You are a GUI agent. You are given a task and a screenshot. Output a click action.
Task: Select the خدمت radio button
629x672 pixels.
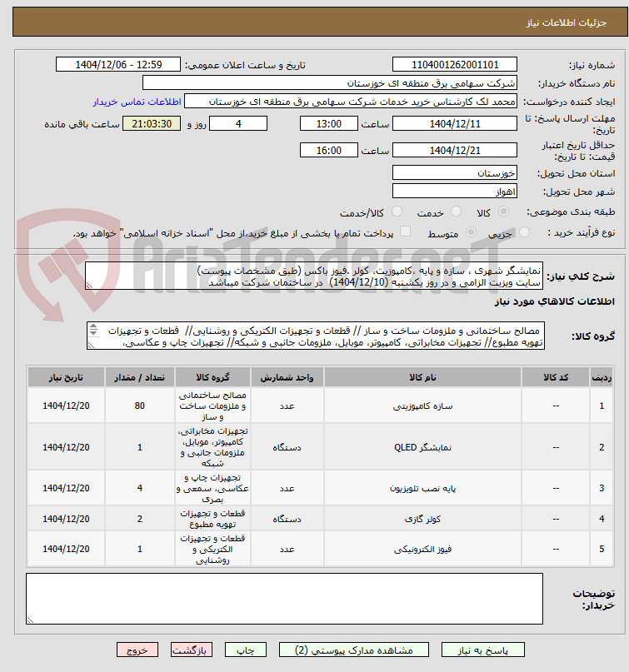tap(457, 212)
